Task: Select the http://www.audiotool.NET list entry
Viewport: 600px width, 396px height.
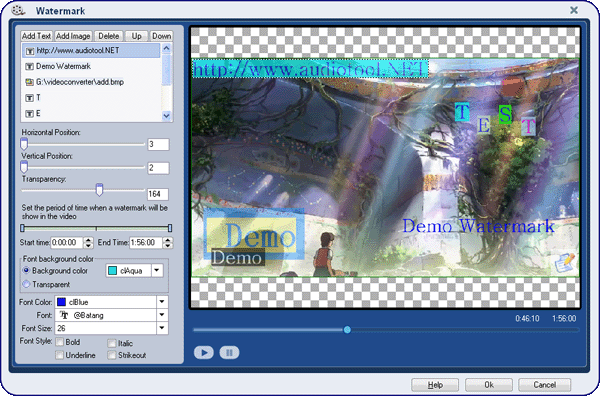Action: [91, 51]
